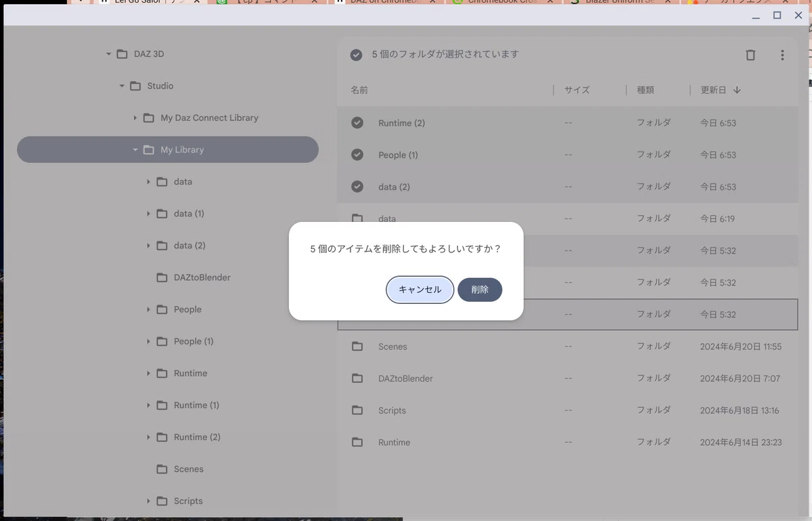Click the sort direction arrow beside 更新日
Screen dimensions: 812x521
[737, 90]
